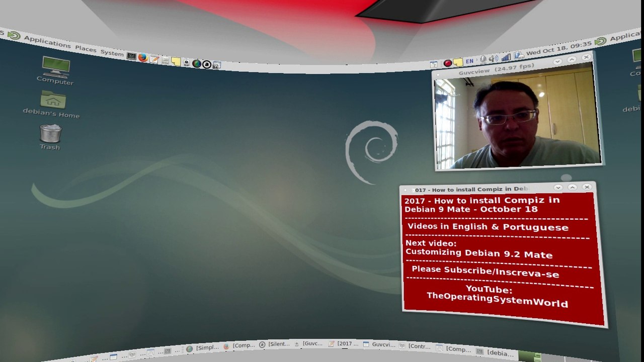Screen dimensions: 644x362
Task: Open the volume control speaker icon
Action: click(493, 58)
